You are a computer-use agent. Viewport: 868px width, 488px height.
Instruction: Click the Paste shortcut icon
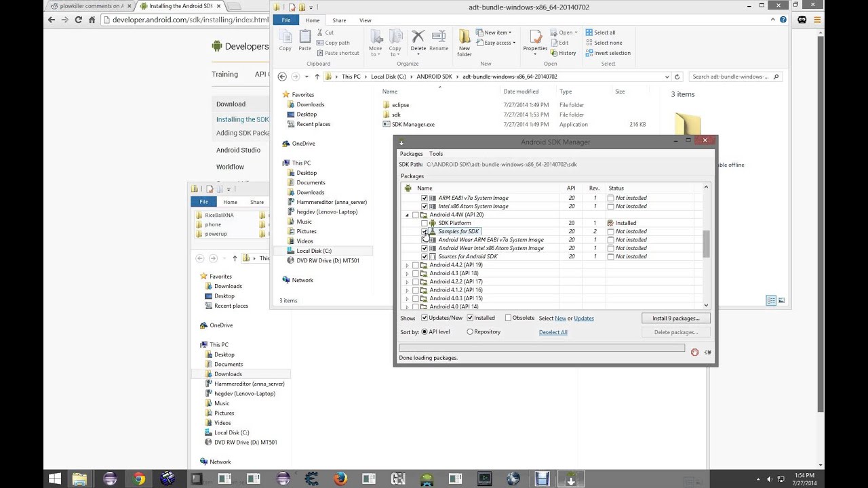coord(320,53)
